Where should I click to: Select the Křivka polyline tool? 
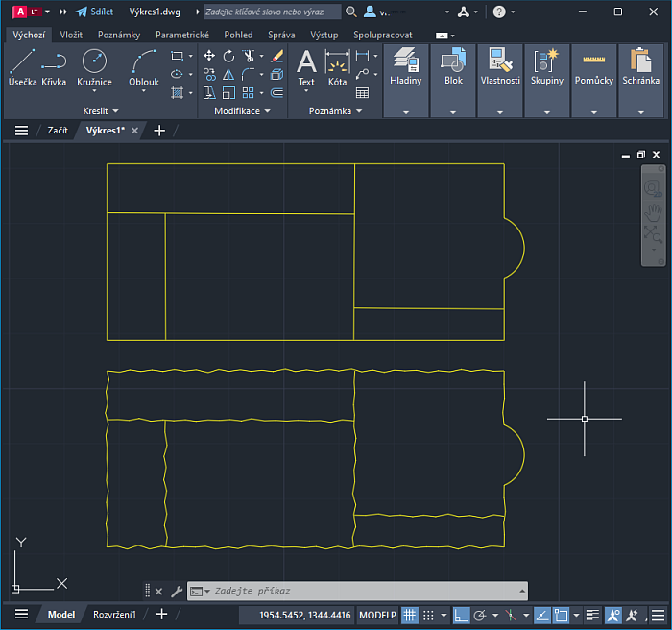54,67
